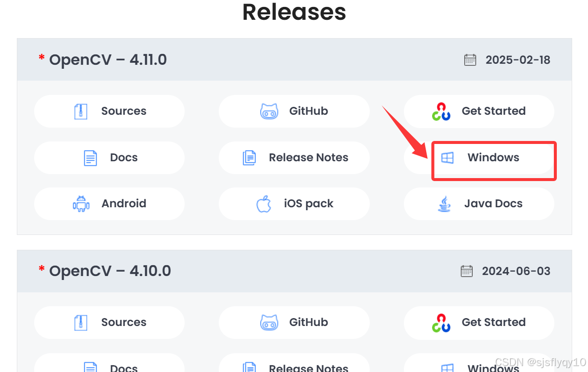Open Release Notes for OpenCV 4.11.0

(x=294, y=158)
